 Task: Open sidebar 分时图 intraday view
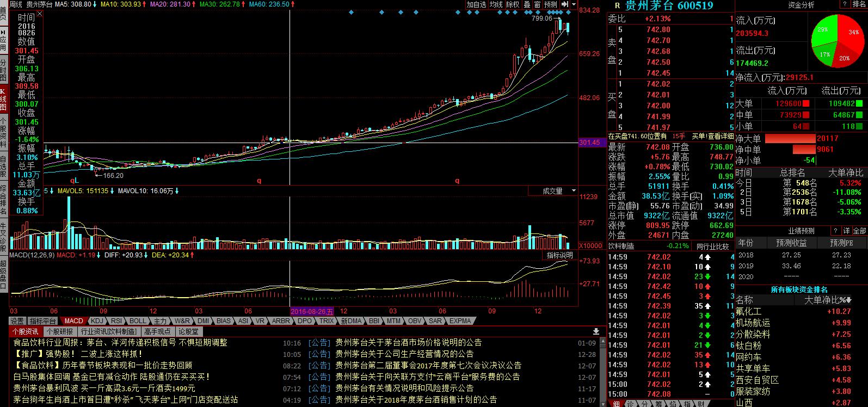tap(3, 70)
